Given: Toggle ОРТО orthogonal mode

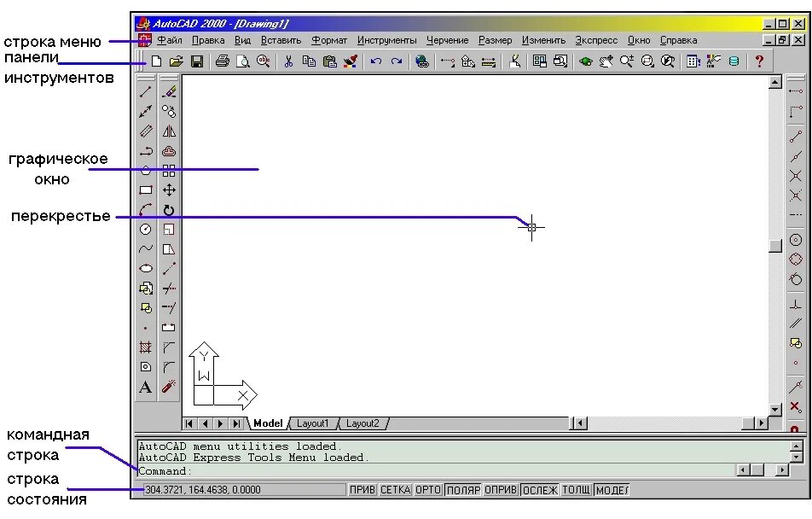Looking at the screenshot, I should (428, 490).
